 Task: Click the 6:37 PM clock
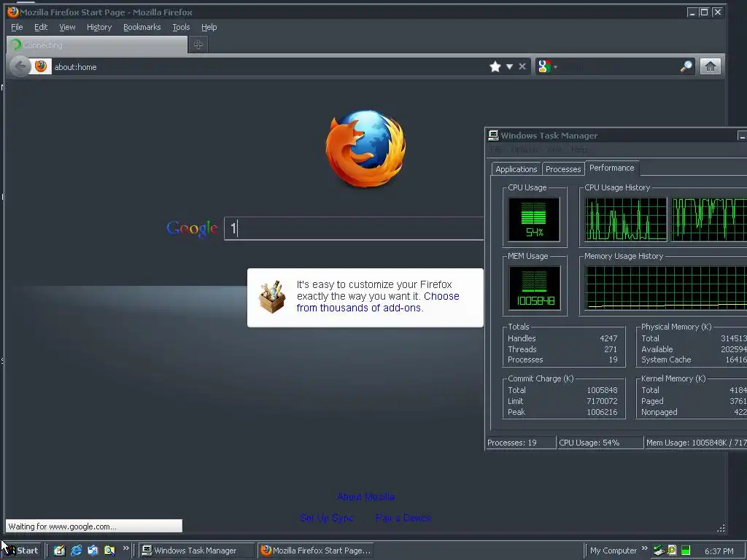pyautogui.click(x=719, y=551)
